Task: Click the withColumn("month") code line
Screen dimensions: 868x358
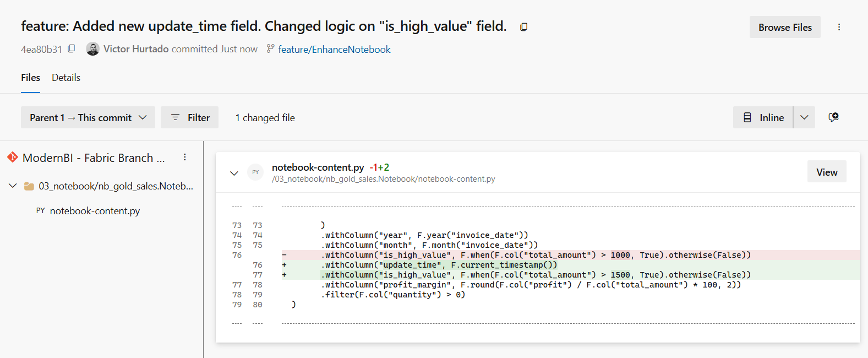Action: coord(429,245)
